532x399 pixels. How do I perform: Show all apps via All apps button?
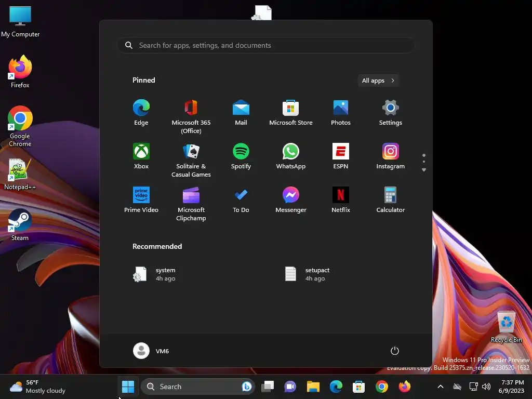coord(378,81)
